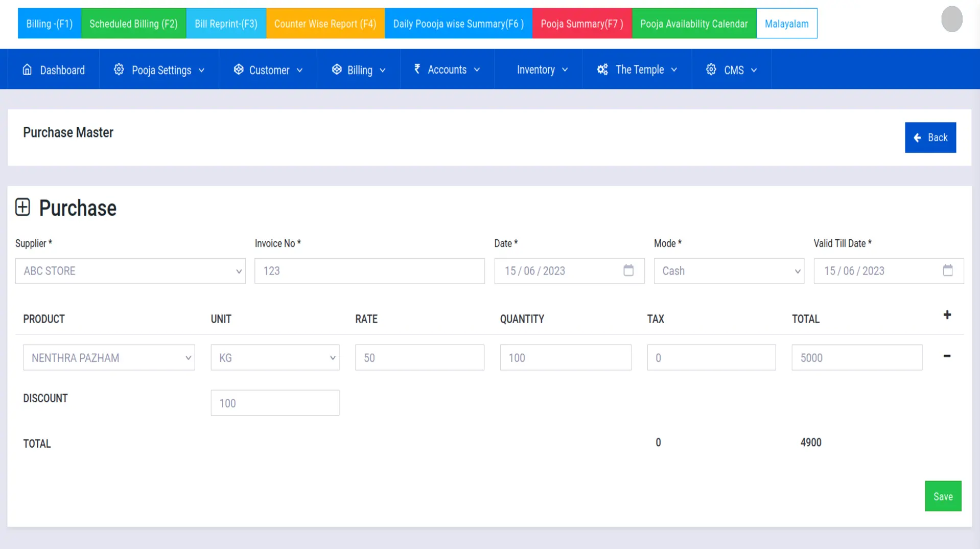This screenshot has height=549, width=980.
Task: Click the Invoice No field containing 123
Action: pos(369,271)
